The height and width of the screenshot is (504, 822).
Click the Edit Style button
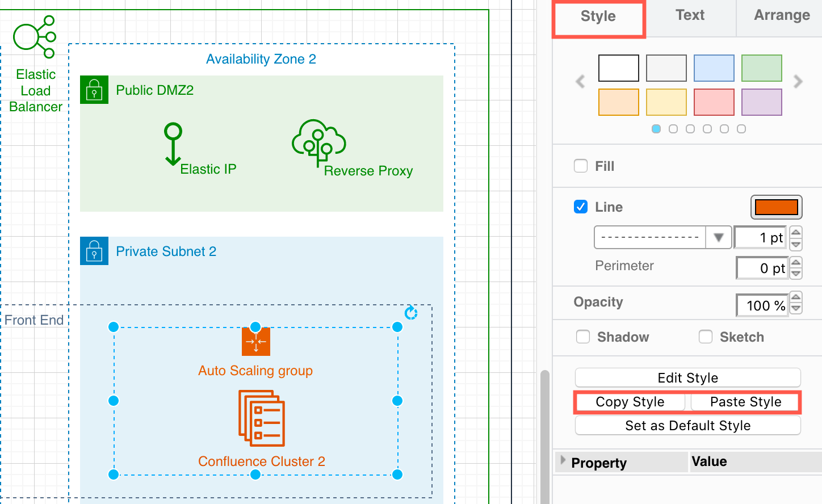[x=687, y=377]
